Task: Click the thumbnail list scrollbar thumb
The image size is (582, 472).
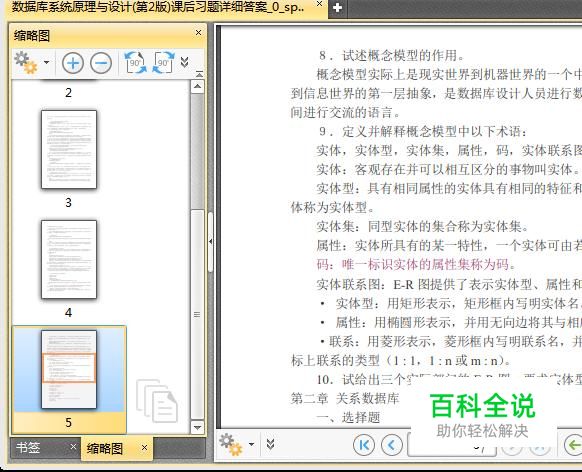Action: pyautogui.click(x=197, y=315)
